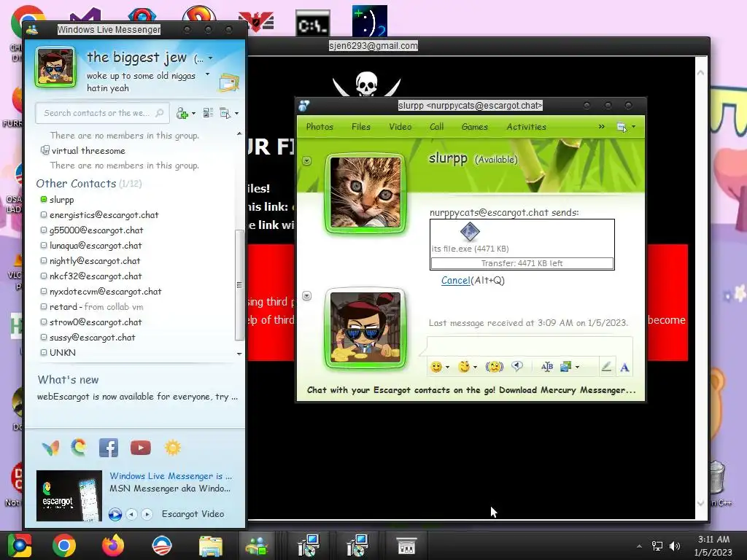Viewport: 747px width, 560px height.
Task: Open the status dropdown next to display name
Action: [210, 58]
